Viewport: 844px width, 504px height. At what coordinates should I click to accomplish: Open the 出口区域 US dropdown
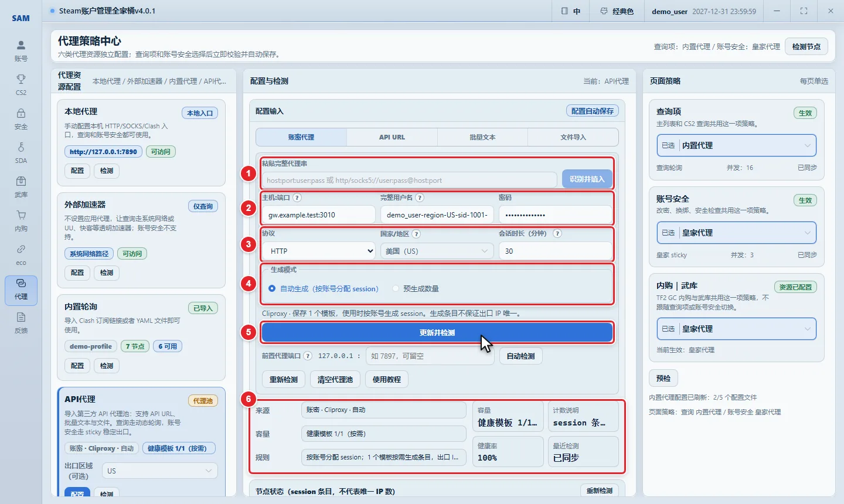click(160, 471)
